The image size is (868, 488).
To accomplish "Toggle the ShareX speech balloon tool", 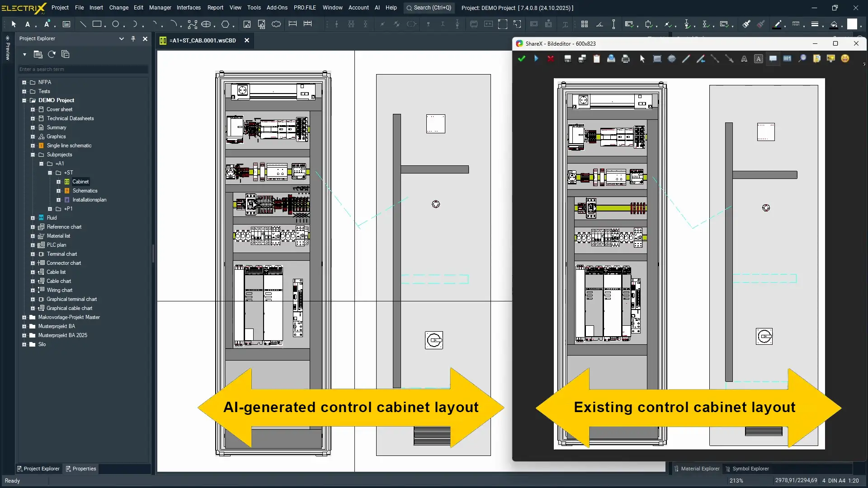I will point(773,59).
